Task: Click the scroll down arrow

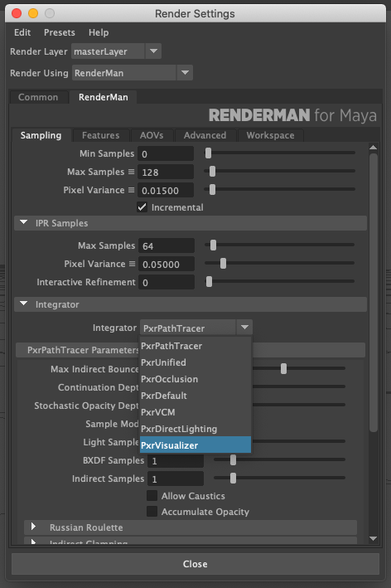Action: tap(373, 538)
